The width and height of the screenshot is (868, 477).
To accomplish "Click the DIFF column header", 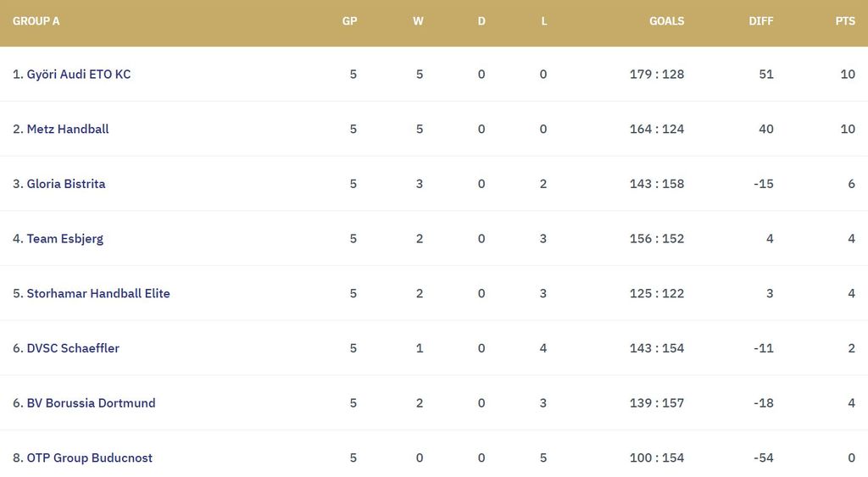I will (x=761, y=21).
